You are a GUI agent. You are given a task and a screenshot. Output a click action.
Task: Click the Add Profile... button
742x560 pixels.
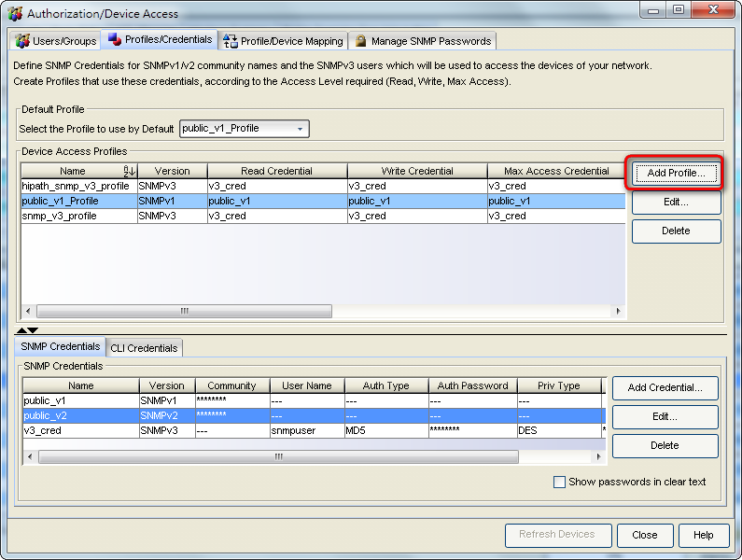676,173
